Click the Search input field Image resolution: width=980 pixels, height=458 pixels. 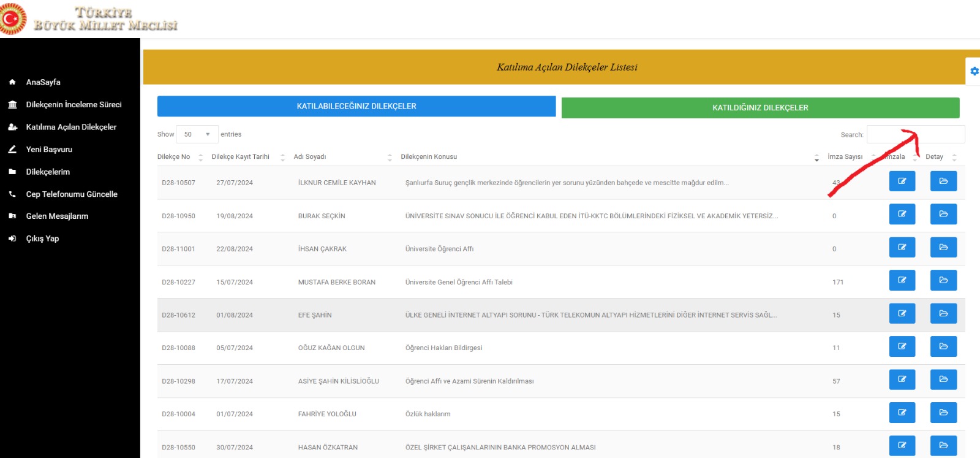(915, 134)
